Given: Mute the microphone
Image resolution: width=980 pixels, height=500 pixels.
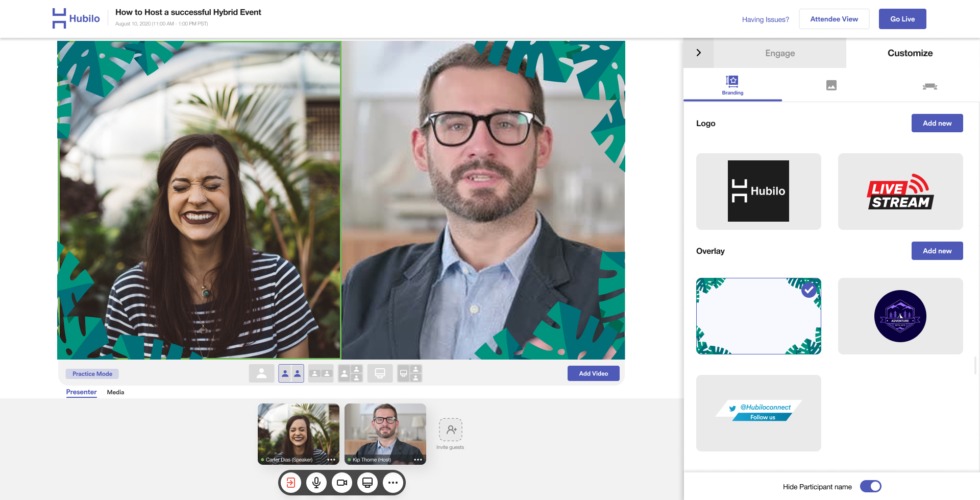Looking at the screenshot, I should click(x=316, y=483).
